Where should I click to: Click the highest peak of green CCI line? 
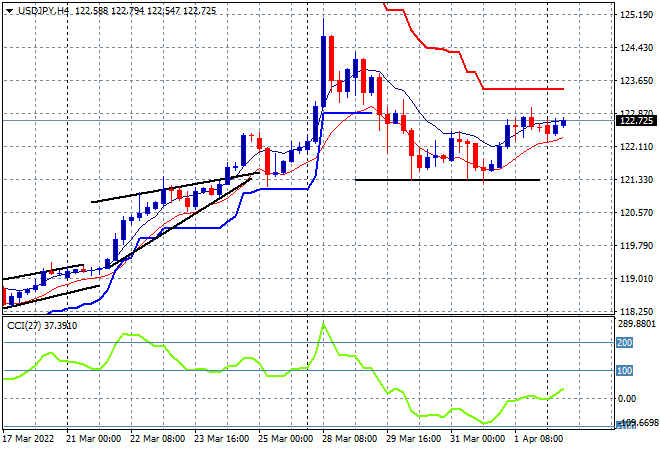pyautogui.click(x=323, y=323)
